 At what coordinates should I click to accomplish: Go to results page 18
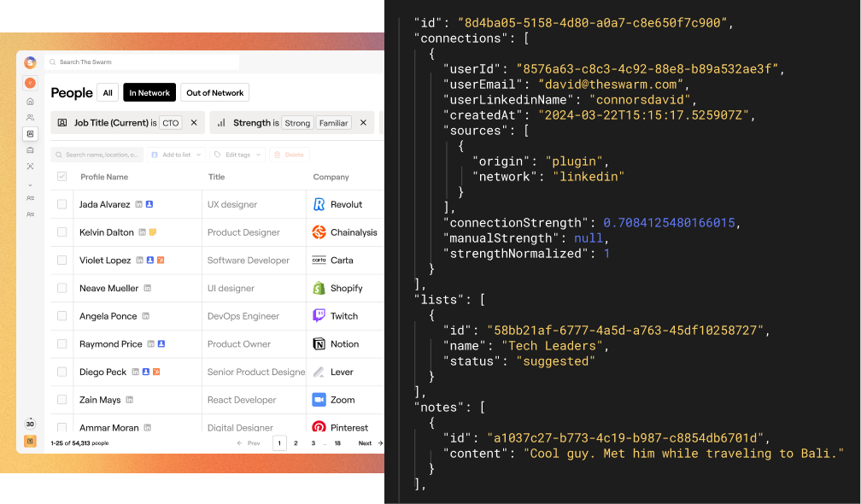[x=337, y=443]
